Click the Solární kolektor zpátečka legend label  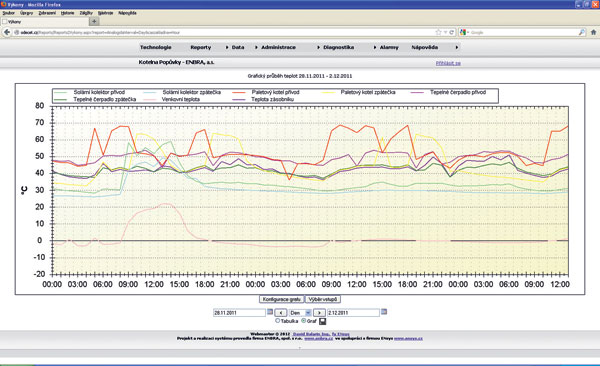pos(191,92)
